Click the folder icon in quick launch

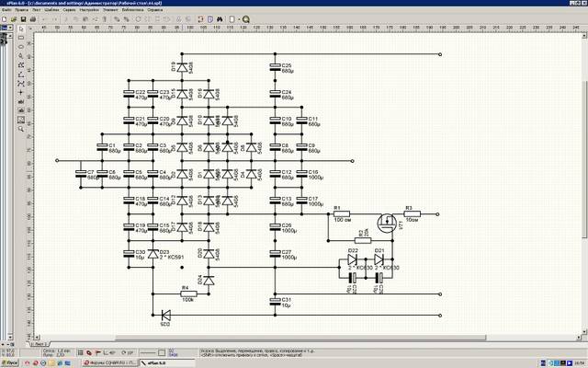[x=51, y=363]
